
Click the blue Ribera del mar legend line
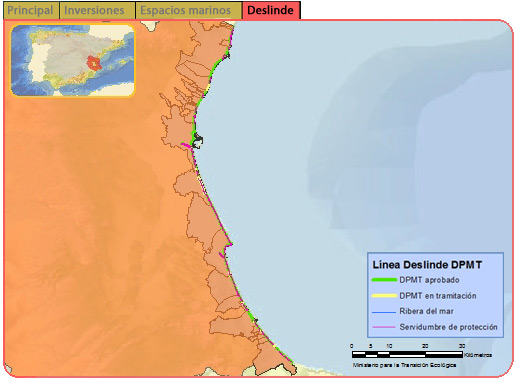click(x=384, y=312)
